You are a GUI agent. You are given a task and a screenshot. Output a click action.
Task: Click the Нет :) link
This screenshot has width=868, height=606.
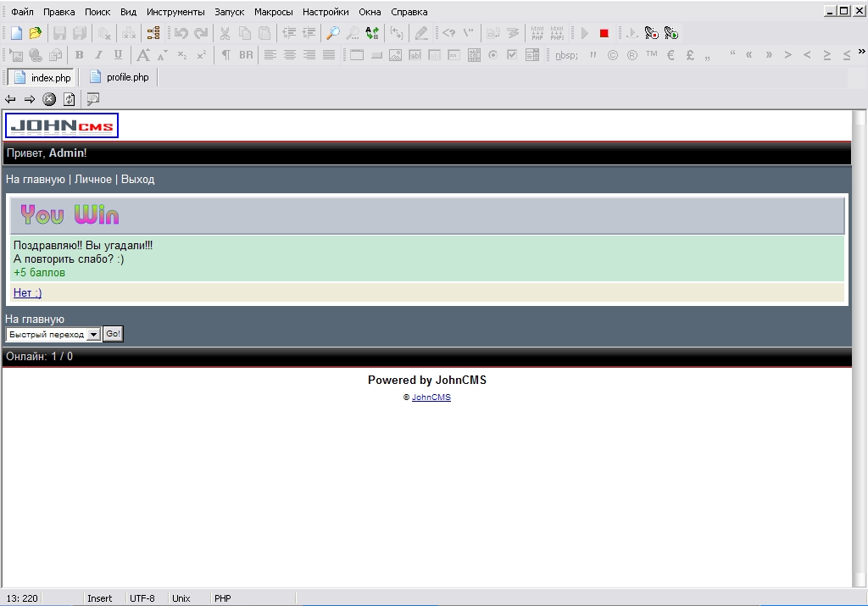27,292
